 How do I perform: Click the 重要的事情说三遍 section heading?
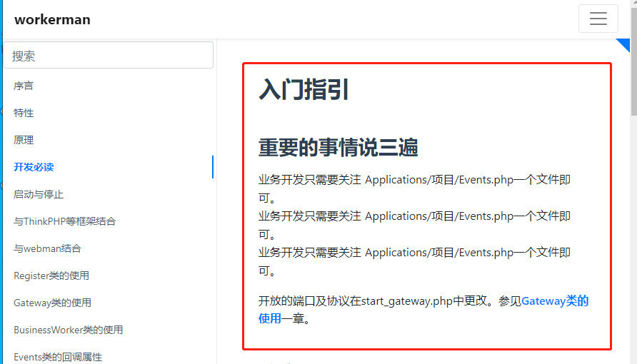pyautogui.click(x=338, y=148)
